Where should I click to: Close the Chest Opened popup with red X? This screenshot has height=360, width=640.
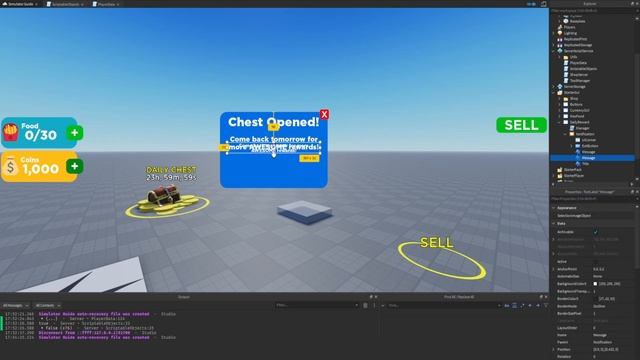point(324,115)
